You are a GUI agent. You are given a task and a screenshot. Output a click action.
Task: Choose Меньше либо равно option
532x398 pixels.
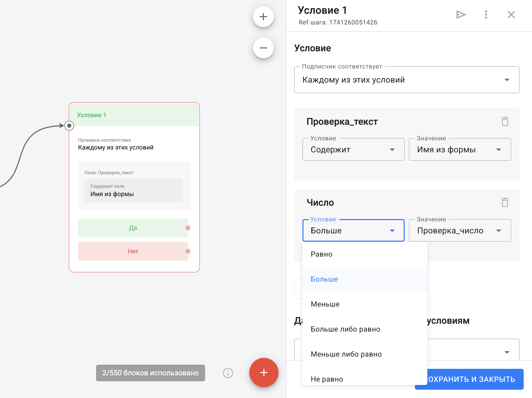pyautogui.click(x=346, y=354)
